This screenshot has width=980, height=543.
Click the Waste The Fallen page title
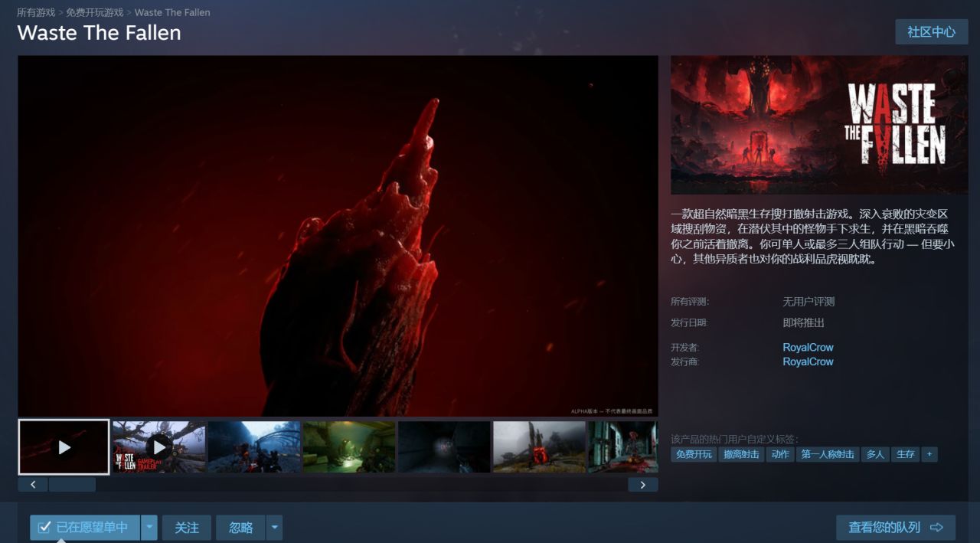coord(100,33)
